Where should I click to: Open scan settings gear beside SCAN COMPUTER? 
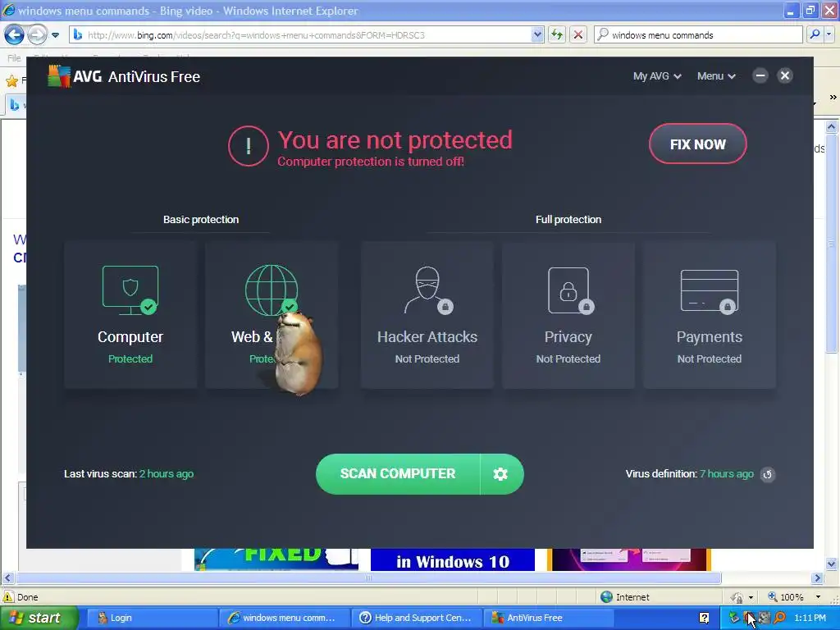(501, 474)
